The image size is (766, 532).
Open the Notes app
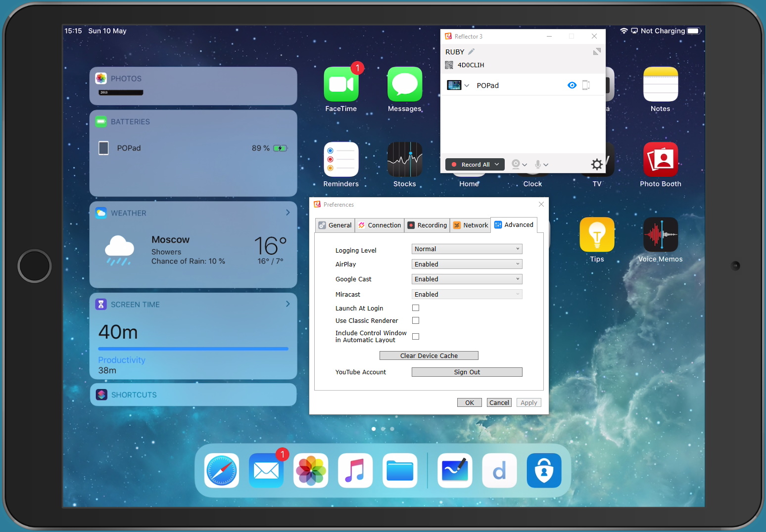click(661, 84)
